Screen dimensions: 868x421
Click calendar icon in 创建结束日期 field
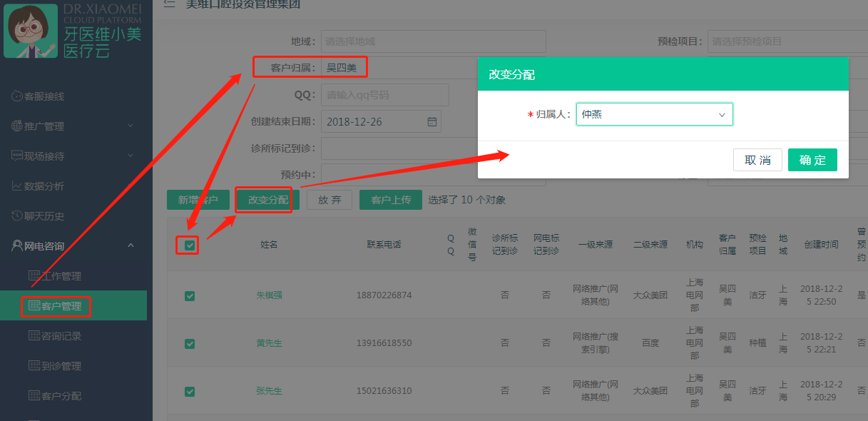coord(432,121)
